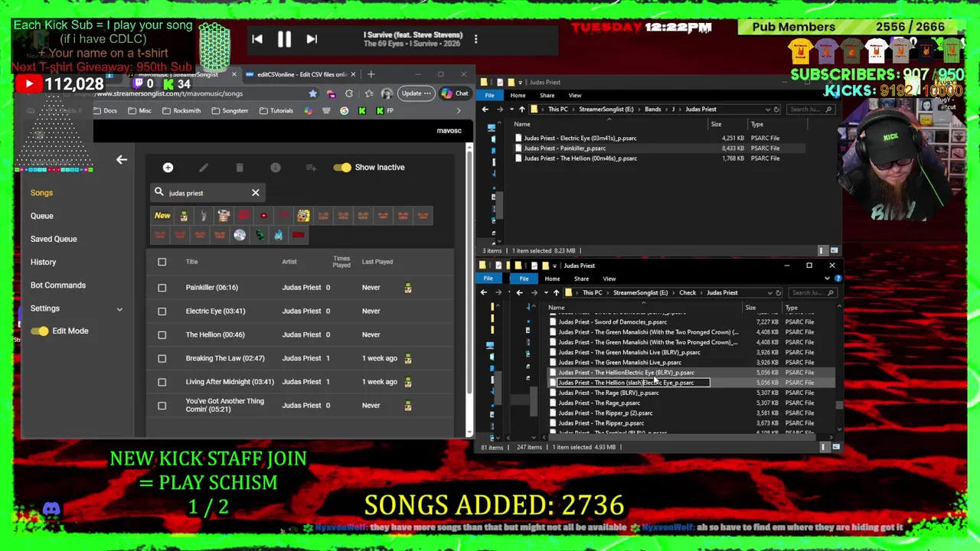Expand address history dropdown in upper Explorer
This screenshot has width=980, height=551.
[x=767, y=109]
